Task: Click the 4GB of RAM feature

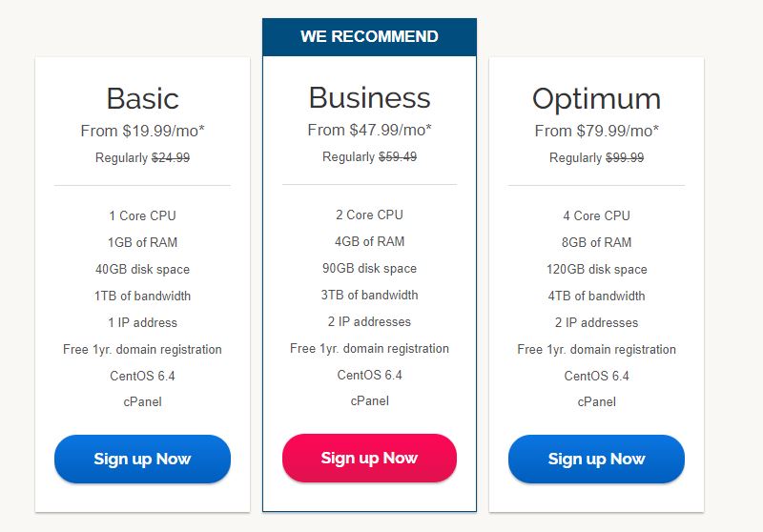Action: point(369,241)
